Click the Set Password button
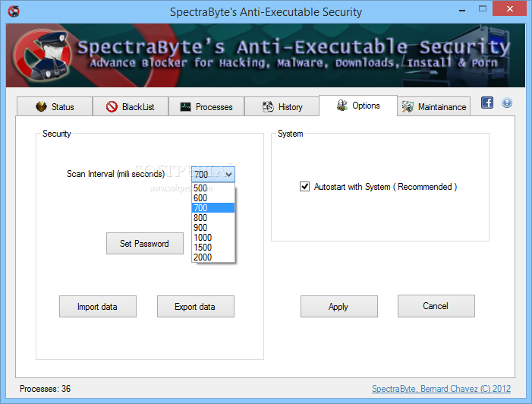 tap(145, 244)
